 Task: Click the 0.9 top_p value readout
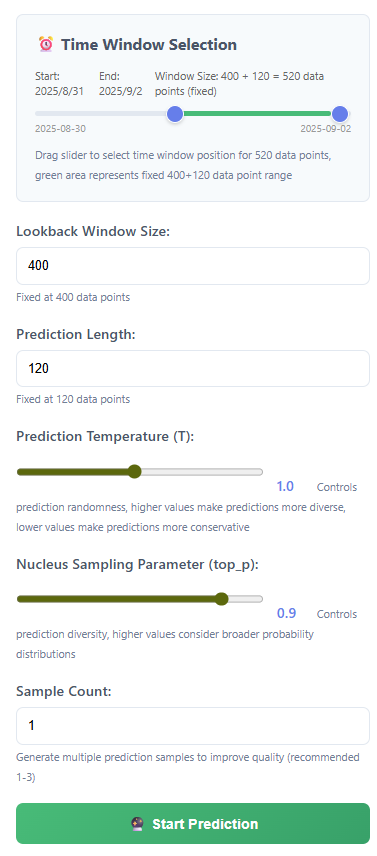[x=286, y=613]
